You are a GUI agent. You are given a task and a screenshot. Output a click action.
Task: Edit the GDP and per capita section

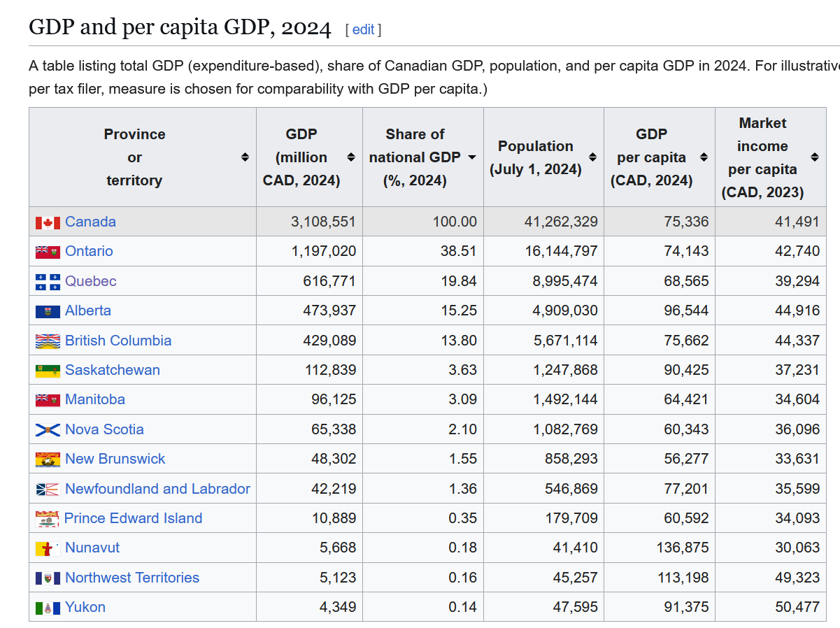[x=363, y=29]
